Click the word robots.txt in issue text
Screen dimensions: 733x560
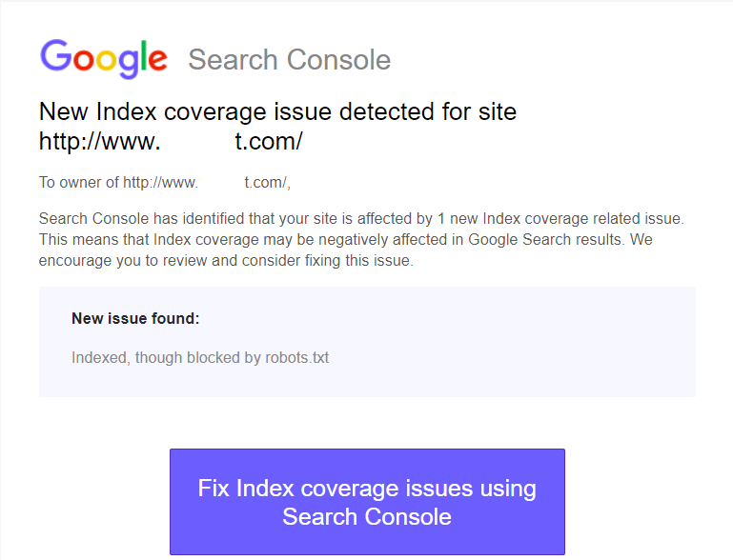(296, 358)
